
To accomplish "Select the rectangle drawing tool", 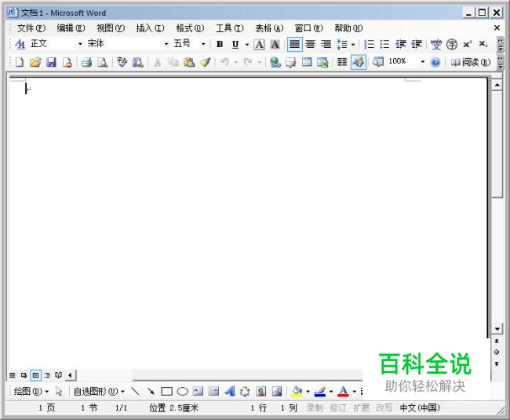I will [x=166, y=391].
